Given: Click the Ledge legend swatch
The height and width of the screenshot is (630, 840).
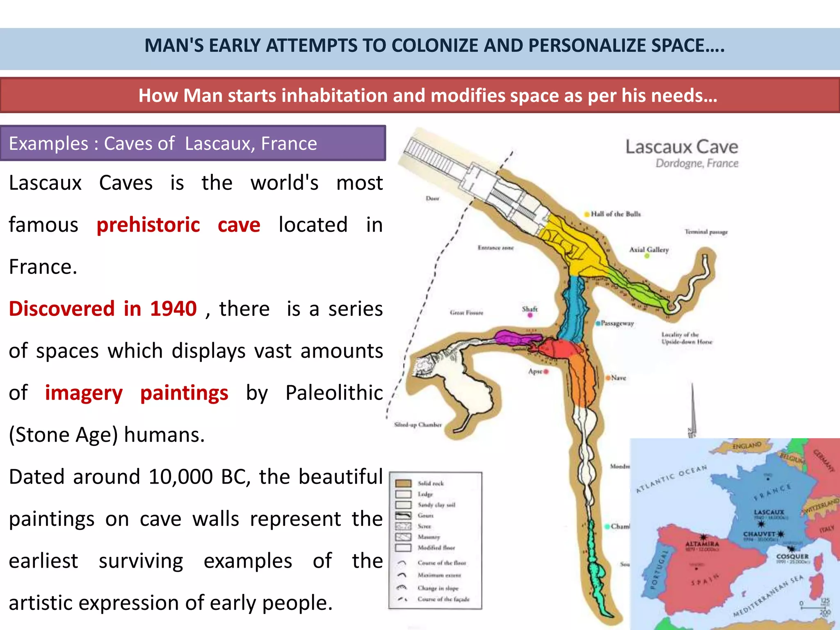Looking at the screenshot, I should 403,494.
